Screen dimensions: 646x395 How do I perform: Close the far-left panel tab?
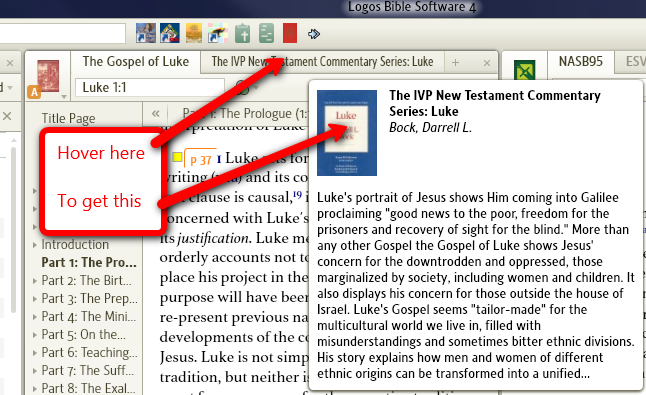point(10,63)
